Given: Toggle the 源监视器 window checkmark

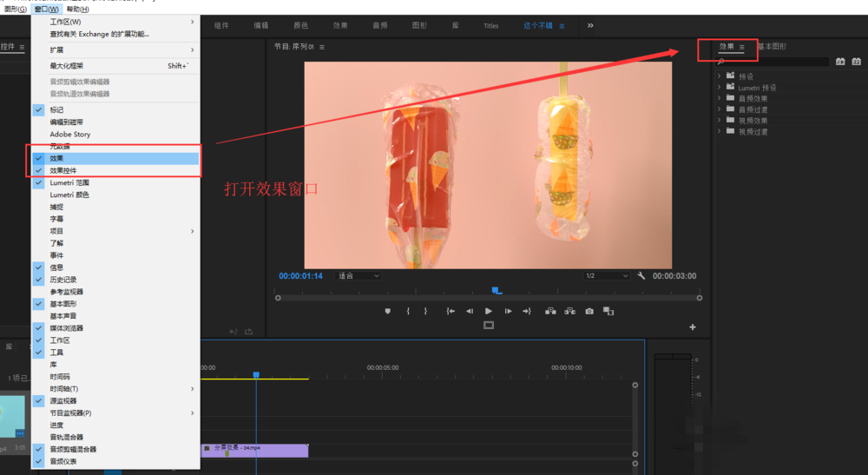Looking at the screenshot, I should (x=39, y=401).
